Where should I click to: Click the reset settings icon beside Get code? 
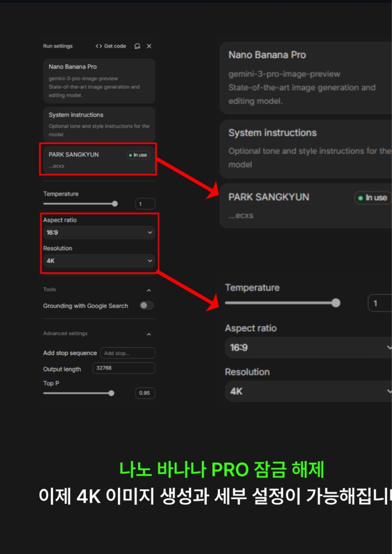[137, 46]
